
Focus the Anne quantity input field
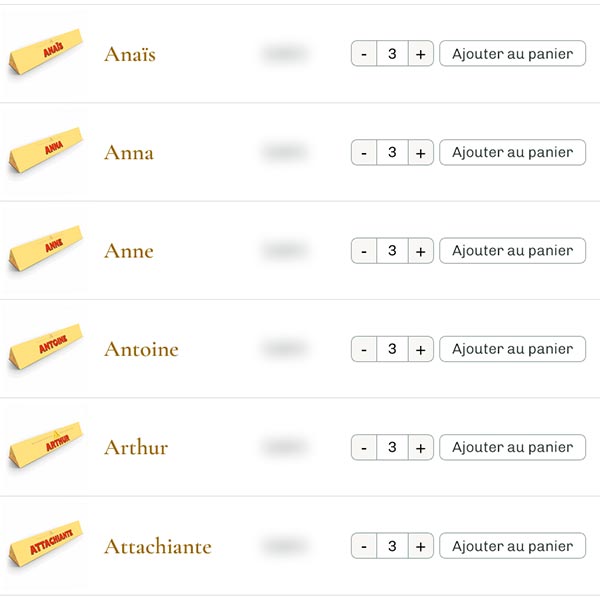(392, 251)
